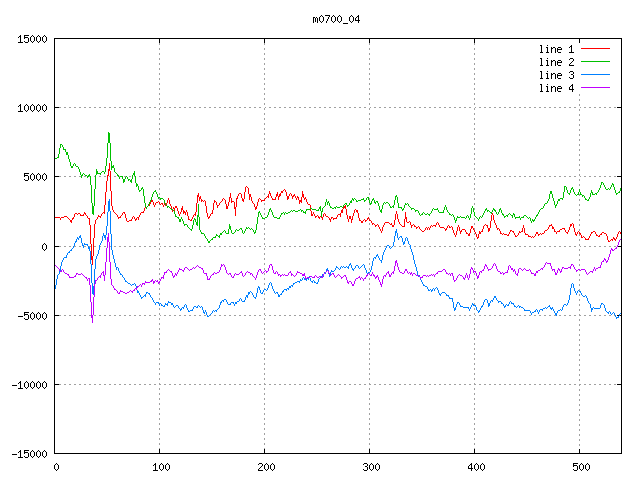The width and height of the screenshot is (640, 480).
Task: Click the chart title m0700_04
Action: pos(335,19)
